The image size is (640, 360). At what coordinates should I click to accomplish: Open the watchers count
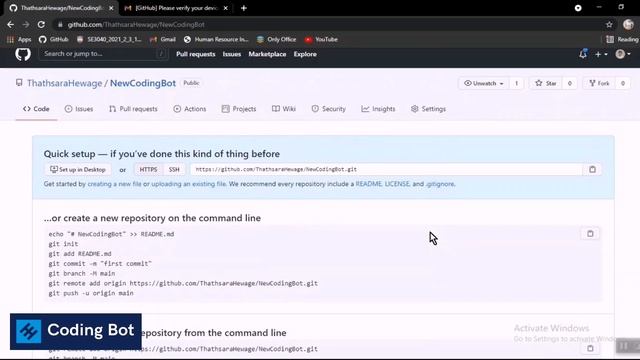[x=516, y=83]
